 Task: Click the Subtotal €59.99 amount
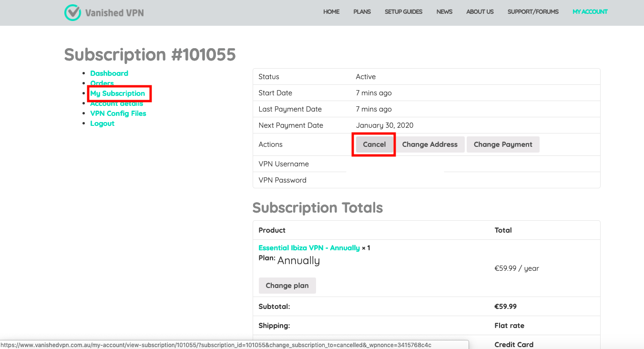[x=505, y=307]
